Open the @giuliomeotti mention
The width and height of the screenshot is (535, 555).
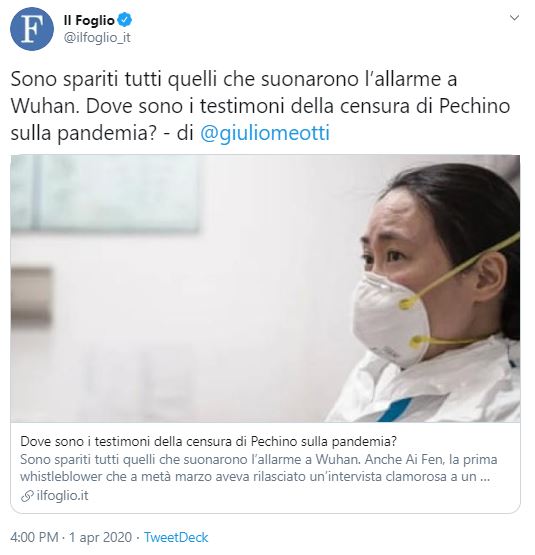265,133
